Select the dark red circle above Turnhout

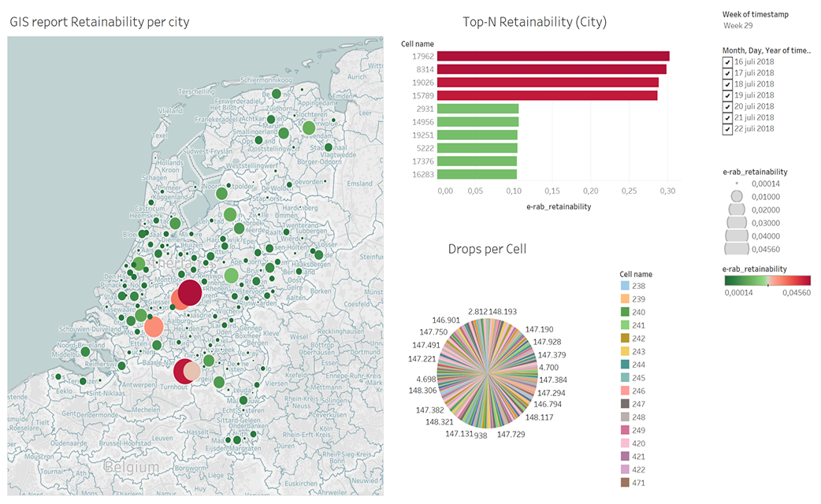(182, 372)
